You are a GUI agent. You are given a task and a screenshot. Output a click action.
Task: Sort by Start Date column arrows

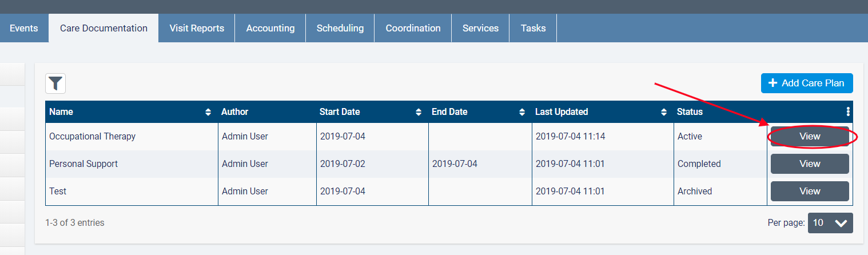419,112
